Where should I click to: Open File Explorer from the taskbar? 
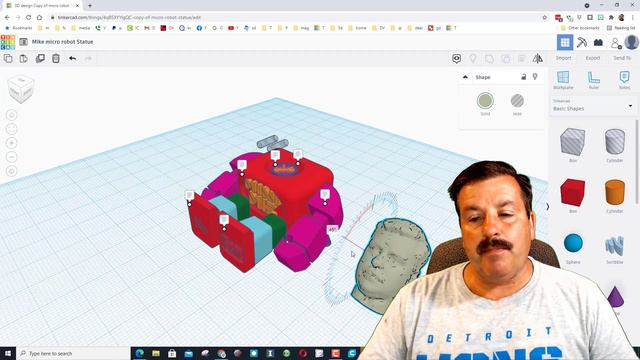(x=156, y=353)
